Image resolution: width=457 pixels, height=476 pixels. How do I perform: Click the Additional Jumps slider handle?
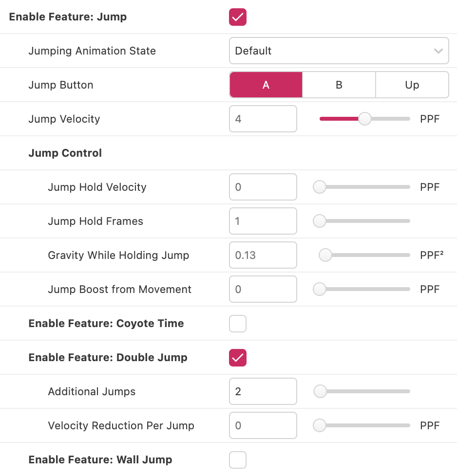[x=320, y=392]
